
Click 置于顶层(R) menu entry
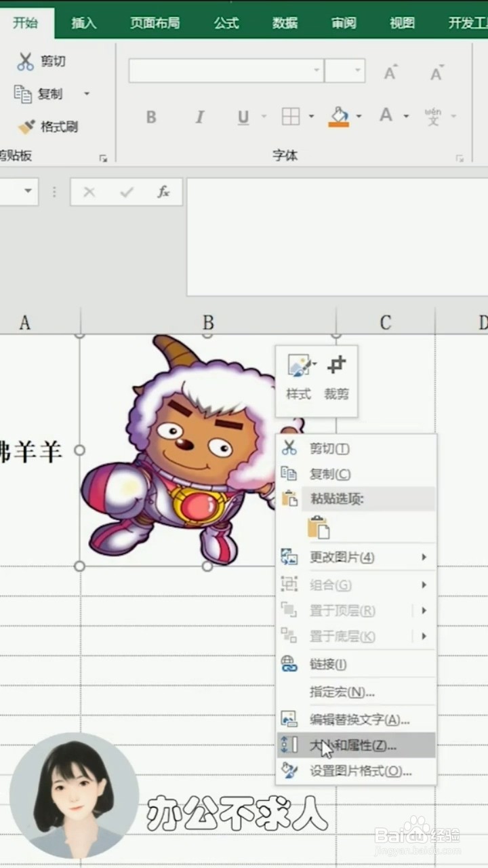click(x=356, y=610)
